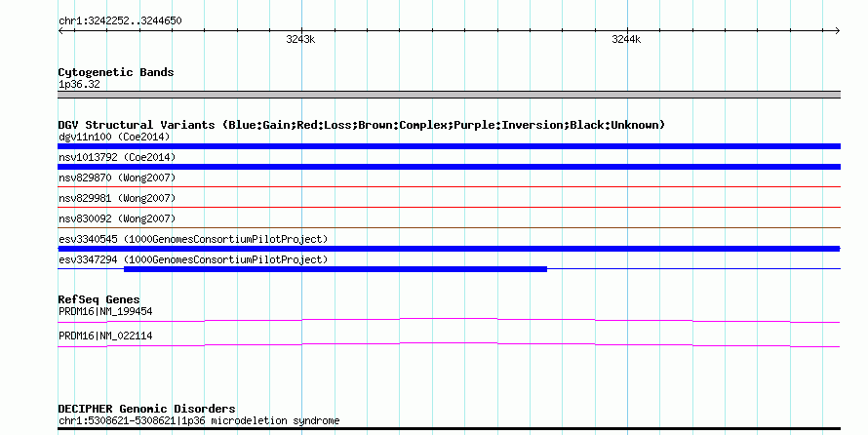Viewport: 868px width, 435px height.
Task: Click the esv3347294 1000Genomes variant label
Action: (193, 259)
